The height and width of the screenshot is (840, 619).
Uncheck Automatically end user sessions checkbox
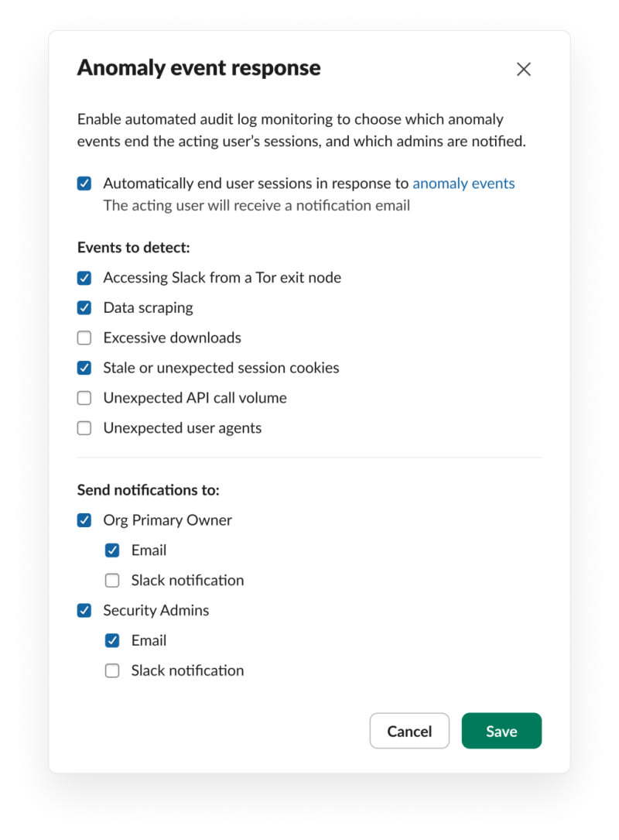pos(84,183)
